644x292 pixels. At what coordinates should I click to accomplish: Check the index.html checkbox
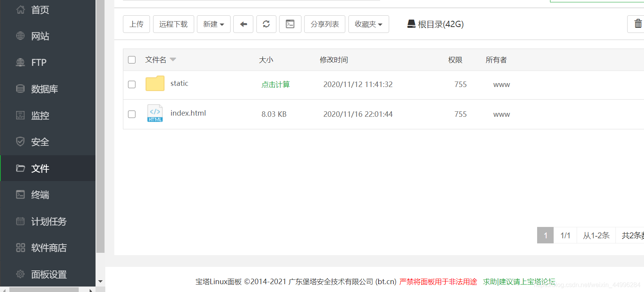click(x=132, y=114)
